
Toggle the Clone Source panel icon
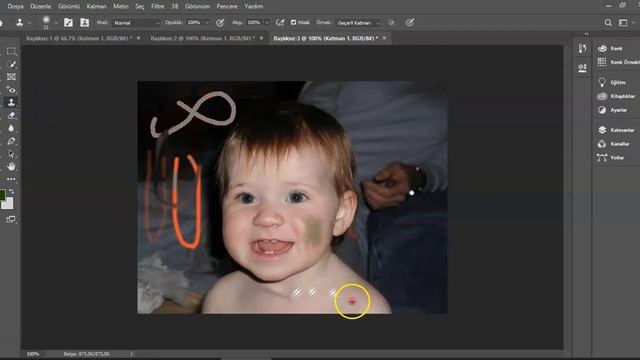84,22
